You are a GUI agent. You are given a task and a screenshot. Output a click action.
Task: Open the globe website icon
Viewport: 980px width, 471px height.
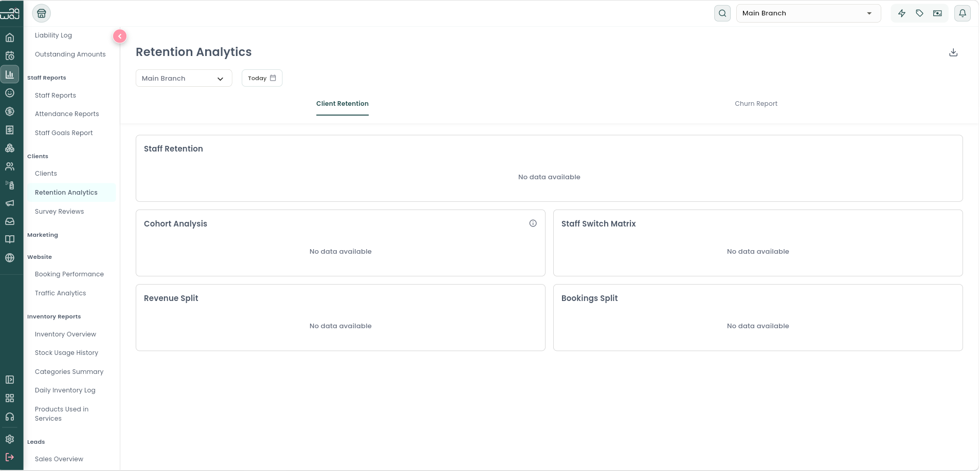[x=10, y=258]
